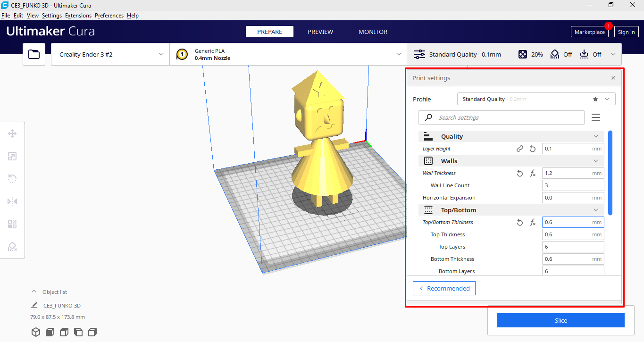
Task: Click the pencil icon beside CE3_FUNKO 3D
Action: pos(34,305)
